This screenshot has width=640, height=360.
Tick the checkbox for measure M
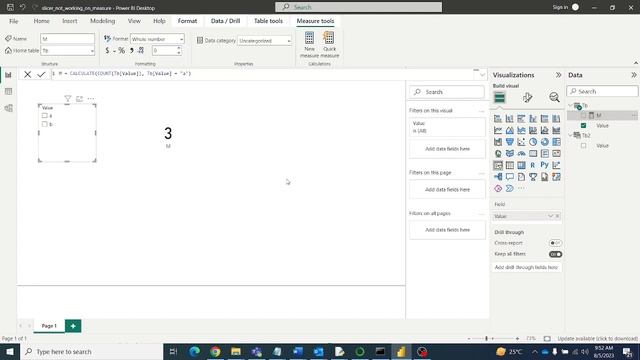point(583,116)
